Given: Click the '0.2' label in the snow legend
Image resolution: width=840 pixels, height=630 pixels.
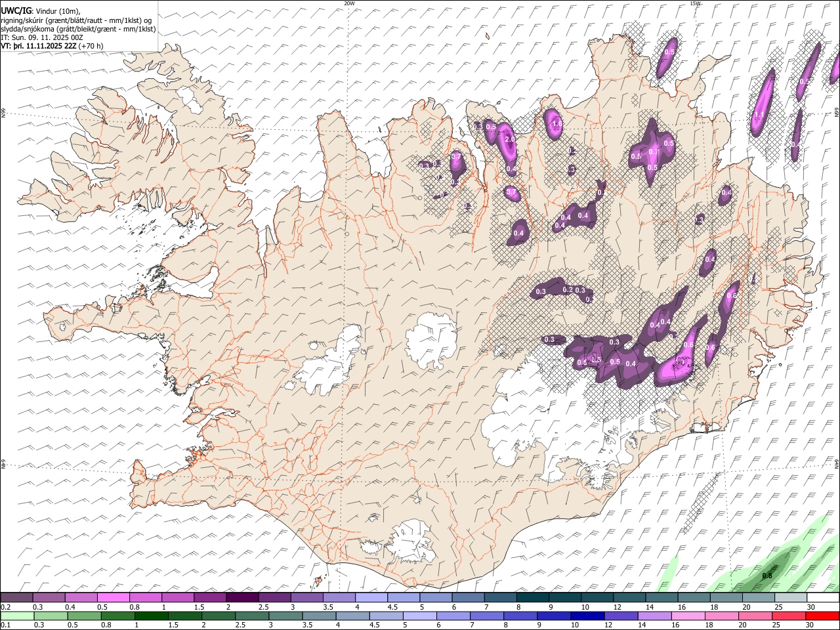Looking at the screenshot, I should click(5, 607).
